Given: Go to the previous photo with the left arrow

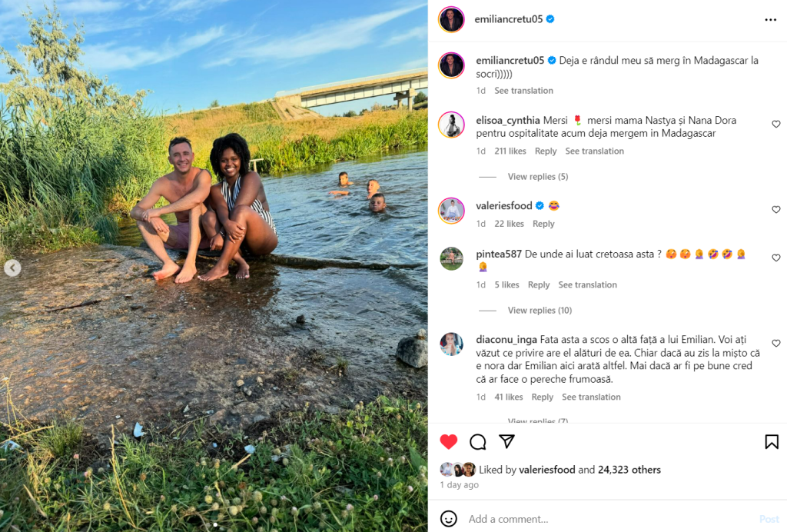Looking at the screenshot, I should [x=12, y=268].
